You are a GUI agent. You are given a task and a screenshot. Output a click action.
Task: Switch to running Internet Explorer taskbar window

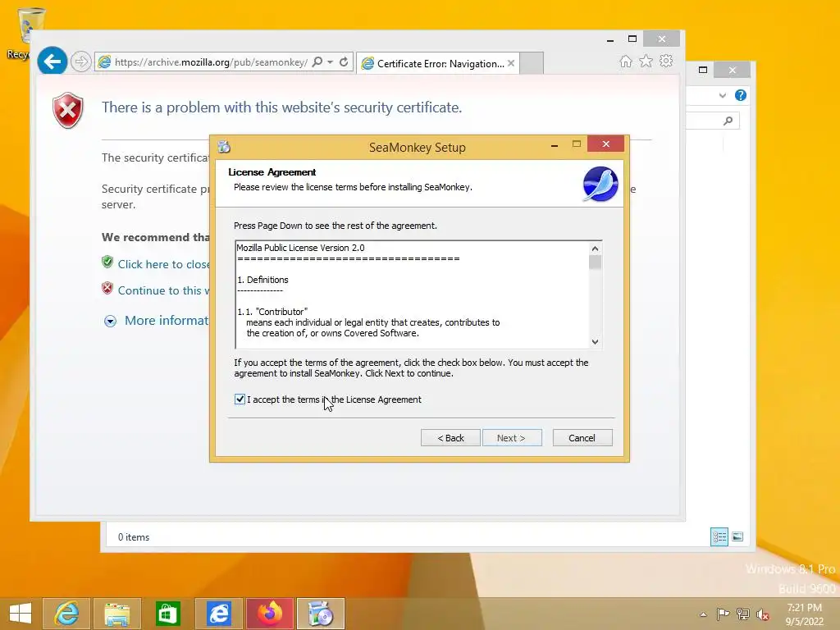click(x=218, y=614)
